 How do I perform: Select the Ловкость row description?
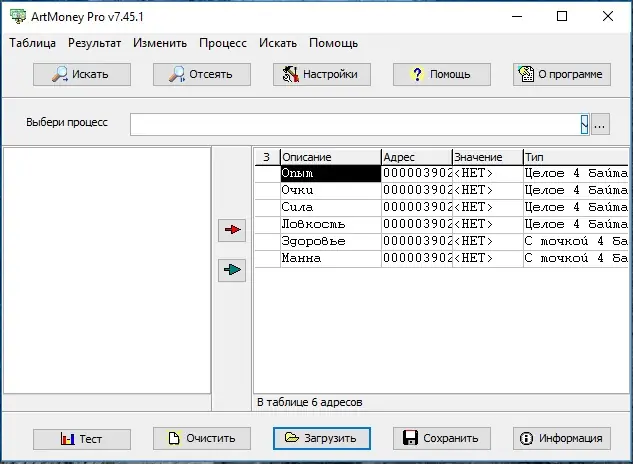[x=331, y=224]
